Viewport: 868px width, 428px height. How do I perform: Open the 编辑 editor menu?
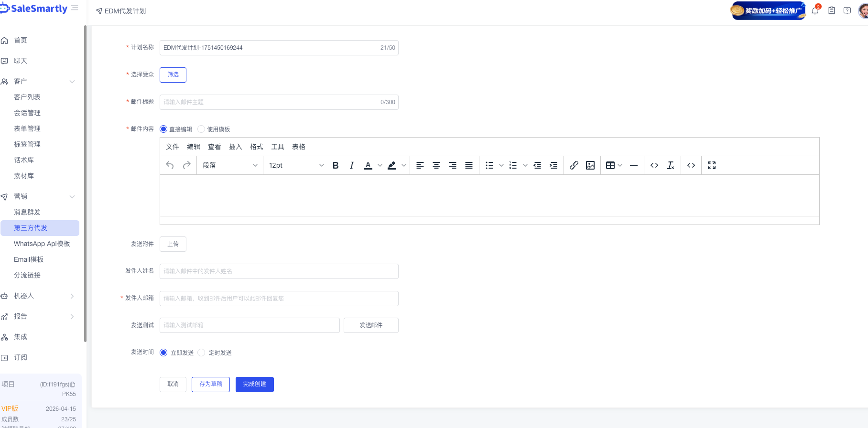(194, 147)
